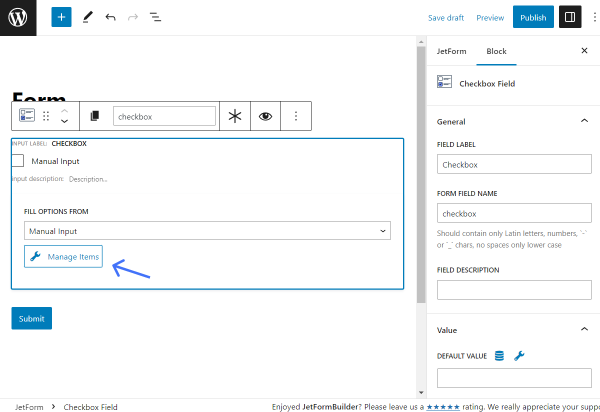Open the block inserter plus button
Viewport: 600px width, 412px height.
61,17
